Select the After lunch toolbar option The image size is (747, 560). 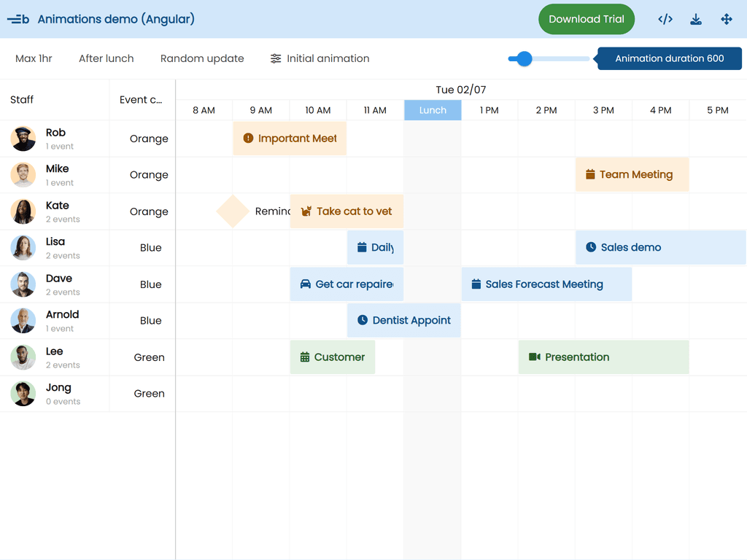[107, 58]
